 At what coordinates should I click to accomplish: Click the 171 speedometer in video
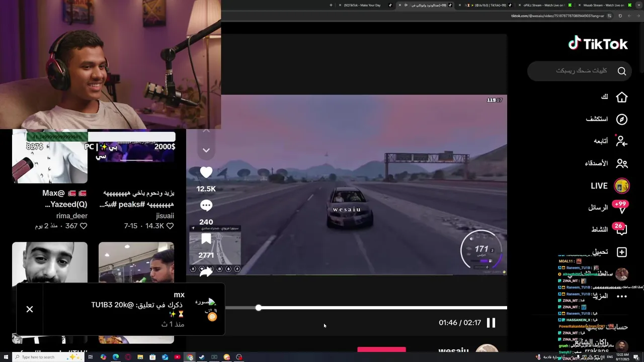pos(481,250)
